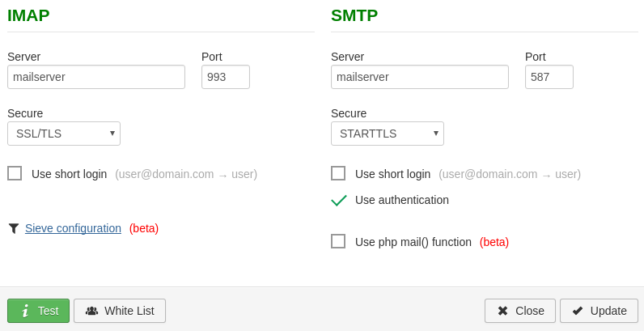The width and height of the screenshot is (644, 331).
Task: Open the SMTP Secure STARTTLS dropdown
Action: [388, 134]
